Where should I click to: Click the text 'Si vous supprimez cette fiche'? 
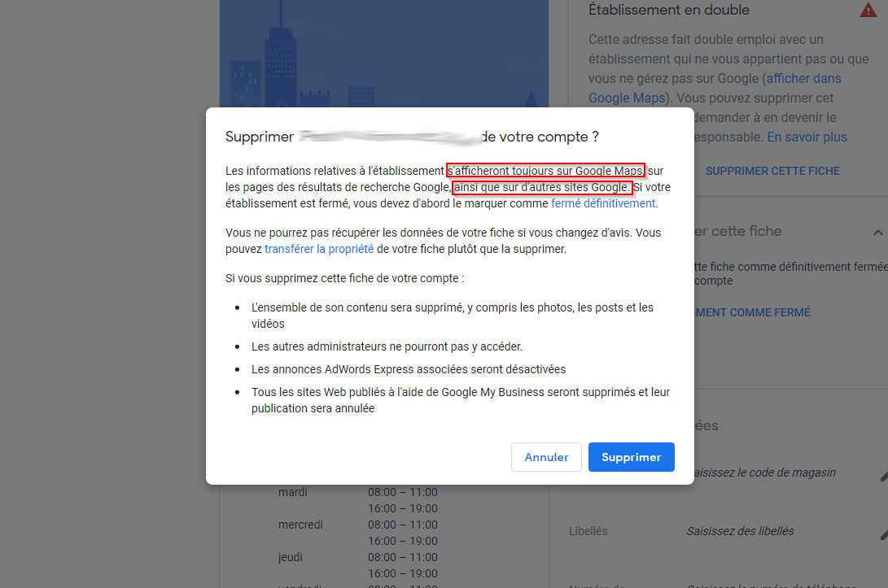coord(344,278)
